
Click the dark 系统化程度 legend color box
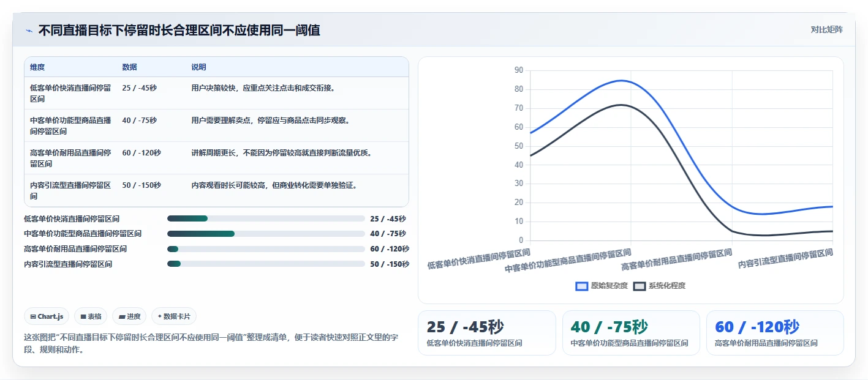tap(640, 286)
